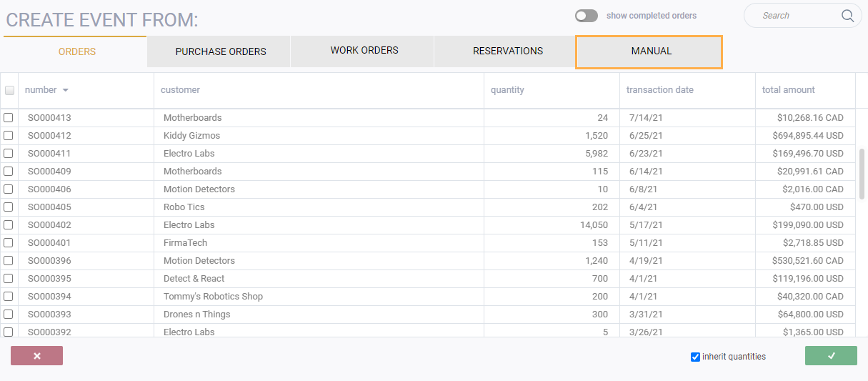
Task: Toggle show completed orders switch
Action: [x=587, y=16]
